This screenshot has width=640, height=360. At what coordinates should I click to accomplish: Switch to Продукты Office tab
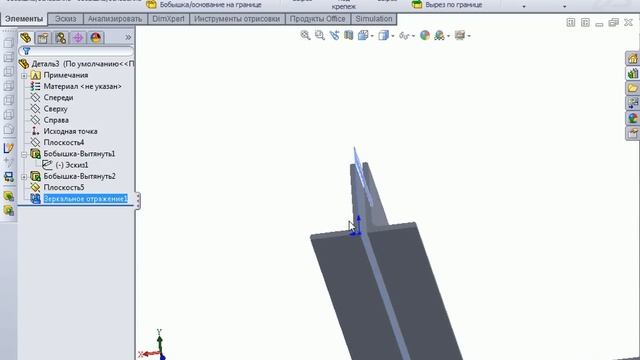pos(318,19)
